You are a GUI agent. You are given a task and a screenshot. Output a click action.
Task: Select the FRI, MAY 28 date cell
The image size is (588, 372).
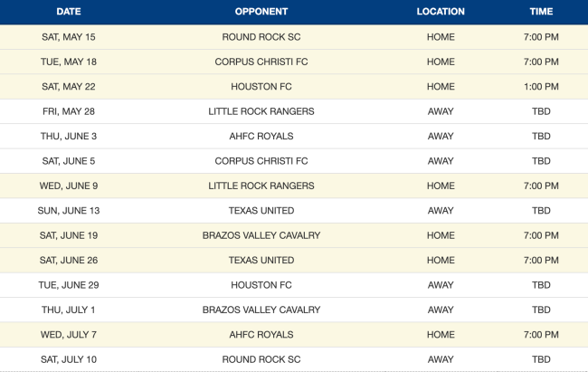(68, 111)
